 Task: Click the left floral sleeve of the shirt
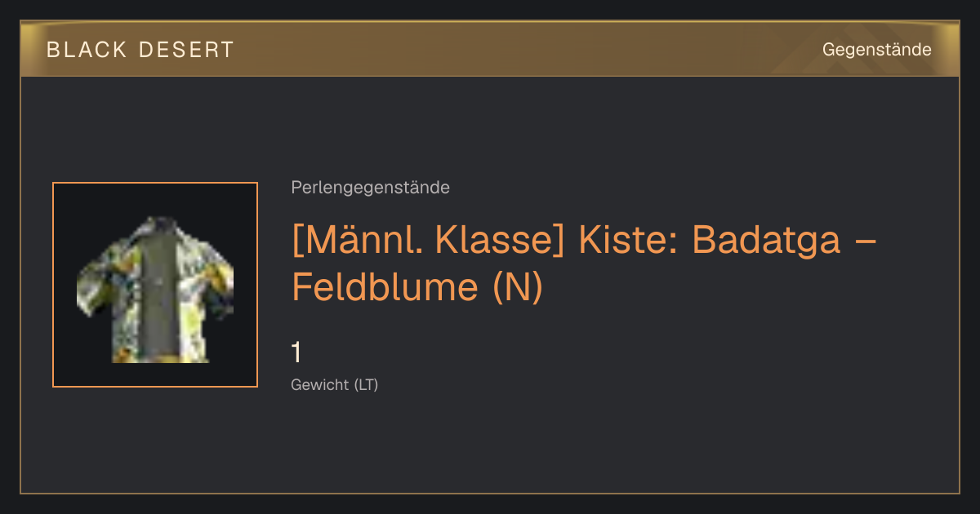100,273
